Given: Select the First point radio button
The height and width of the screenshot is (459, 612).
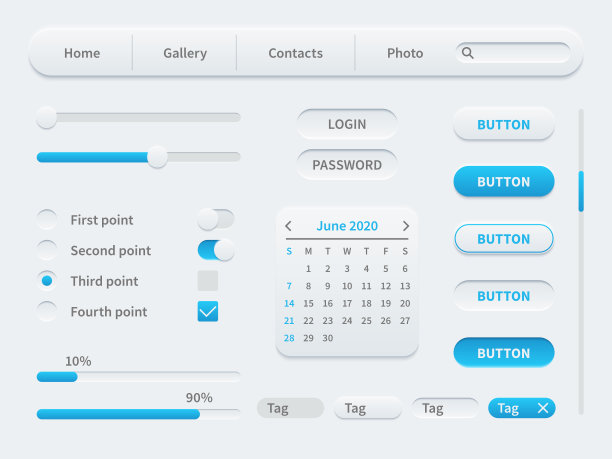Looking at the screenshot, I should 47,220.
